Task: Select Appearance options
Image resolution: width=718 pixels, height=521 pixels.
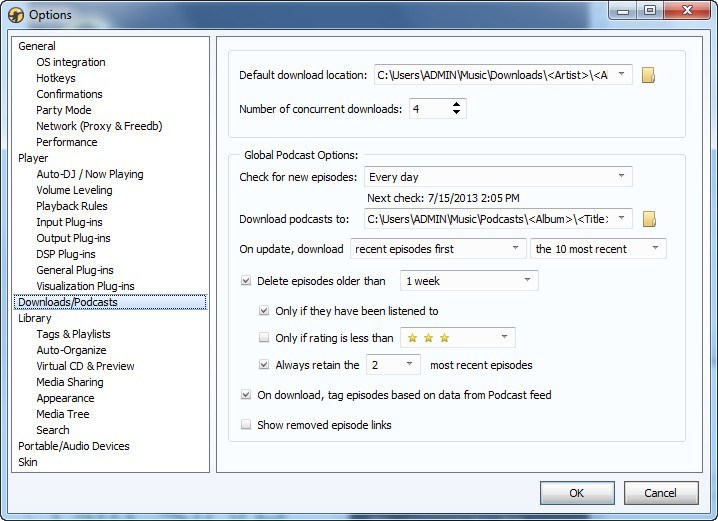Action: coord(65,398)
